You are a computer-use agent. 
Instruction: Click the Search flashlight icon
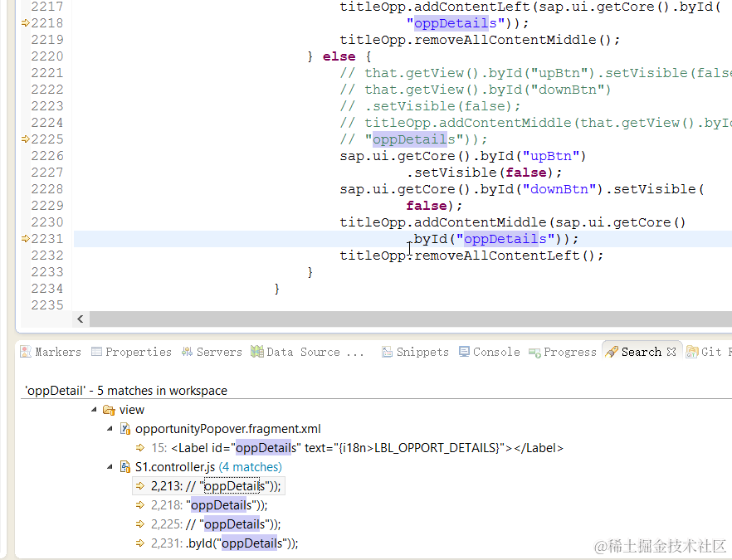(612, 352)
